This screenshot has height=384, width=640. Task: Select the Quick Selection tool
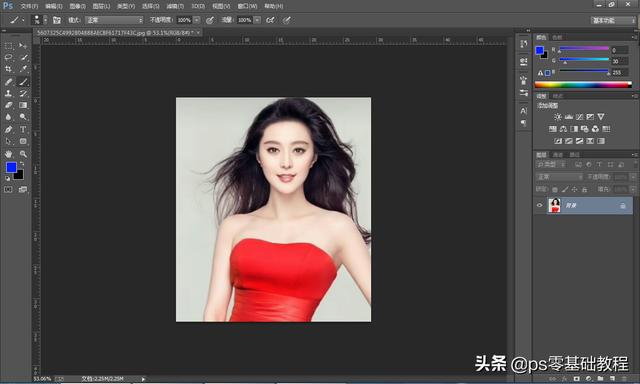pyautogui.click(x=23, y=58)
